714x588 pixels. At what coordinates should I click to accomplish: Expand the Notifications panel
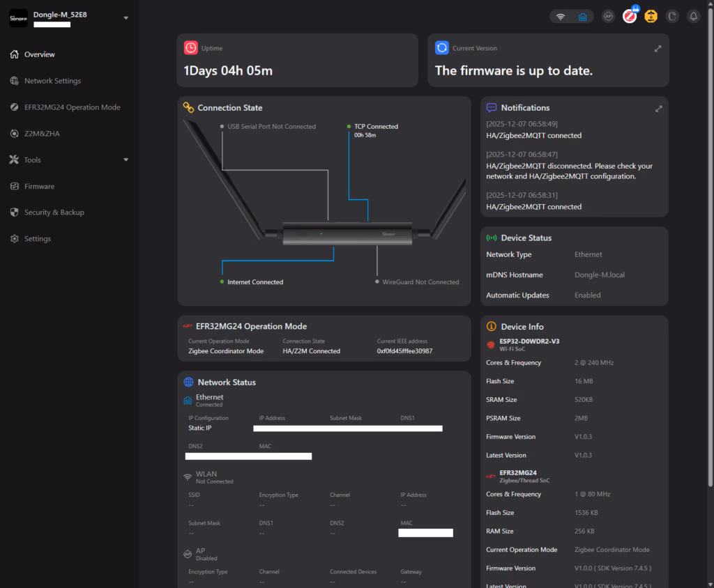tap(658, 109)
